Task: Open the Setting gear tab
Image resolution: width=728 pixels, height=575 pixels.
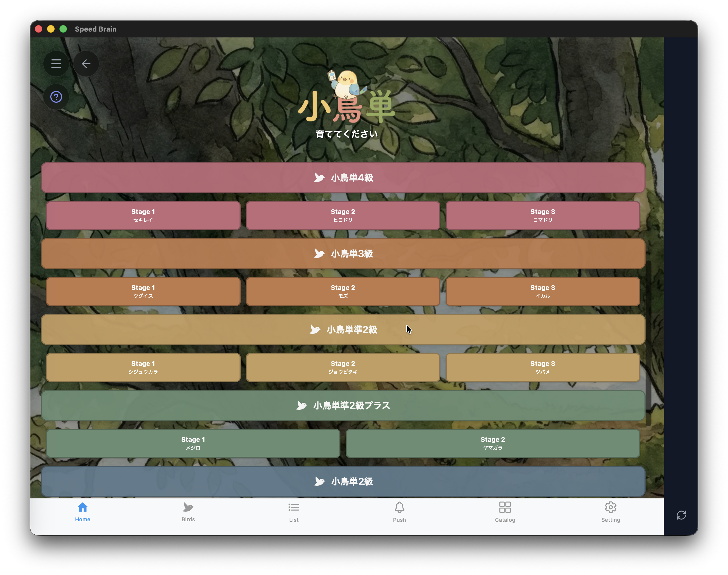Action: click(x=610, y=512)
